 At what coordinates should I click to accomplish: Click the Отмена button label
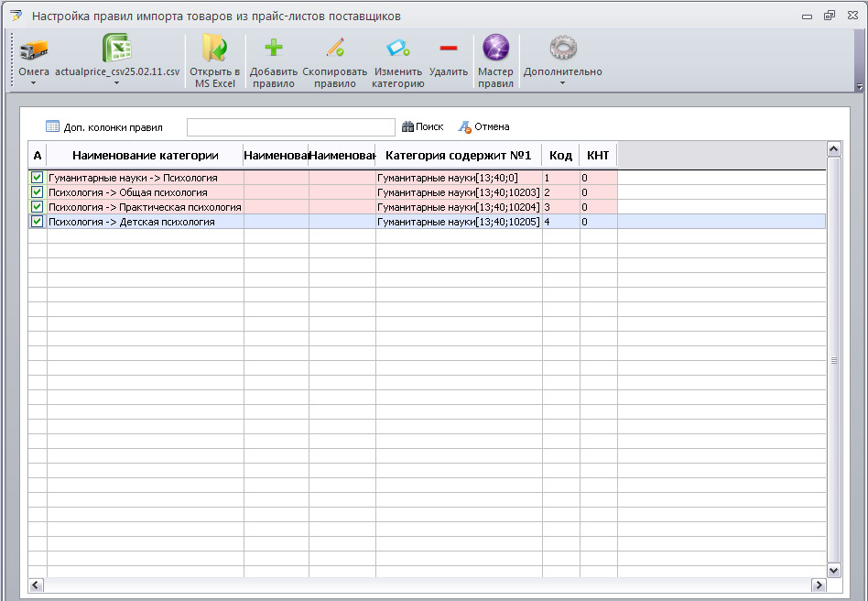[x=492, y=126]
